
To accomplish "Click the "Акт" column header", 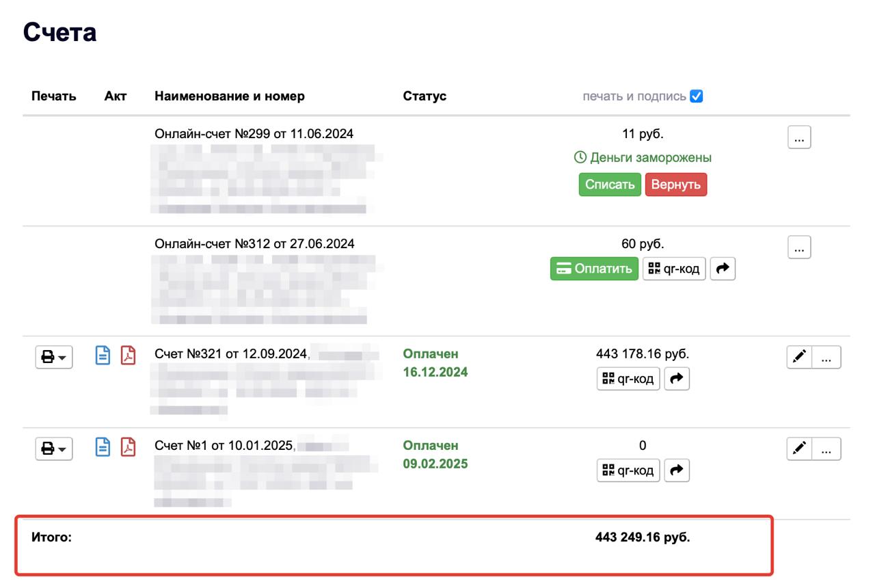I will point(116,96).
